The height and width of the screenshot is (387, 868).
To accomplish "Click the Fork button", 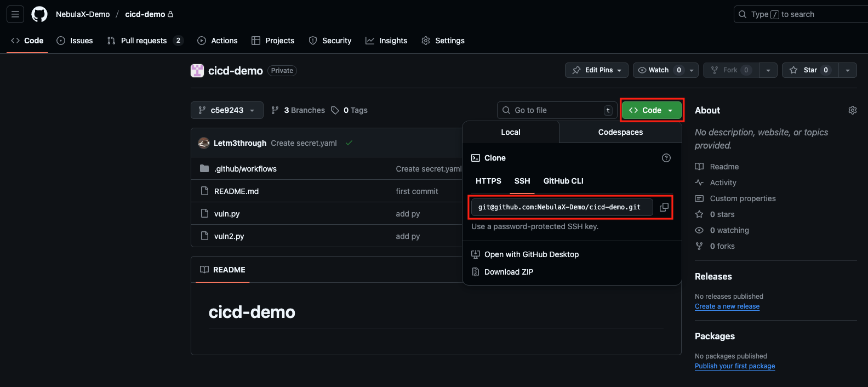I will [730, 70].
